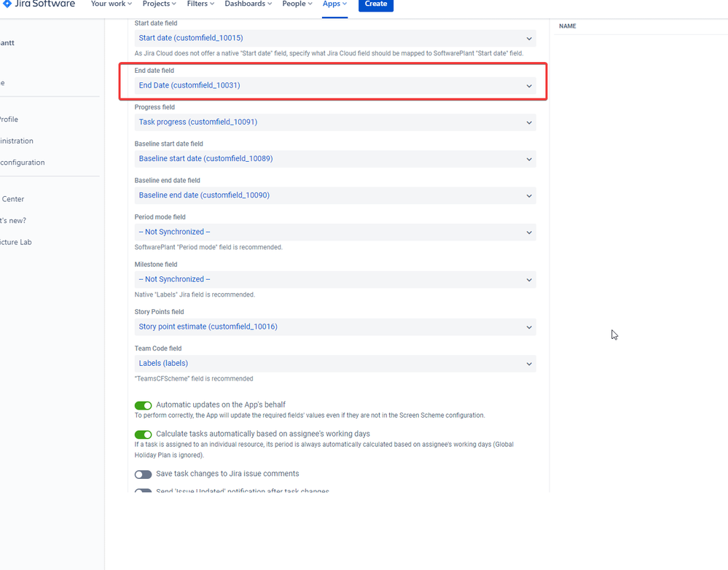
Task: Open the Start date field dropdown
Action: click(335, 38)
